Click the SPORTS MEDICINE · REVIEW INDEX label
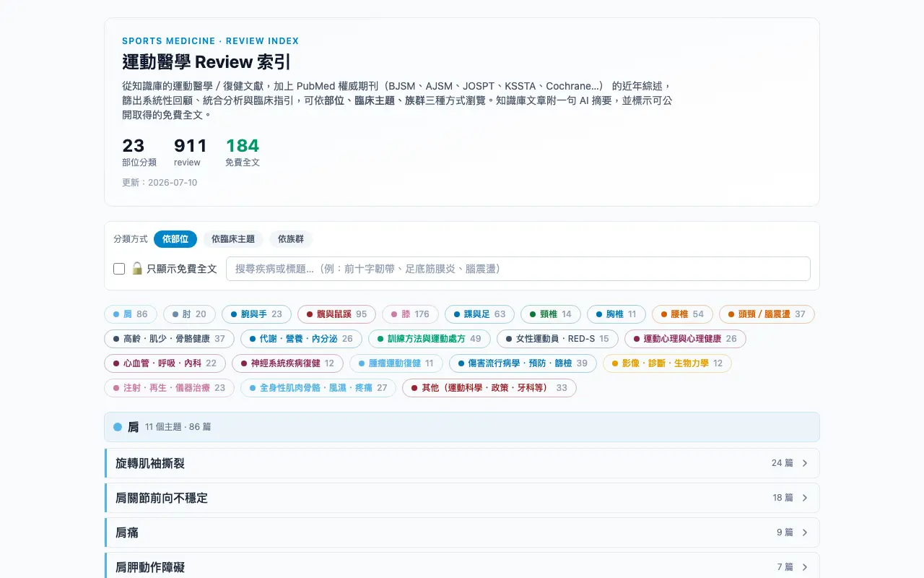The width and height of the screenshot is (924, 578). pos(210,41)
